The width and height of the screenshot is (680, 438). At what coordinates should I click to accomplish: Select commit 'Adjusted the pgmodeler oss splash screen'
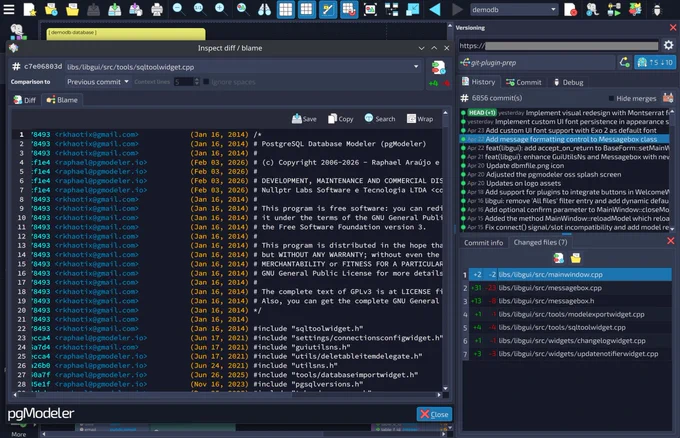pos(565,174)
